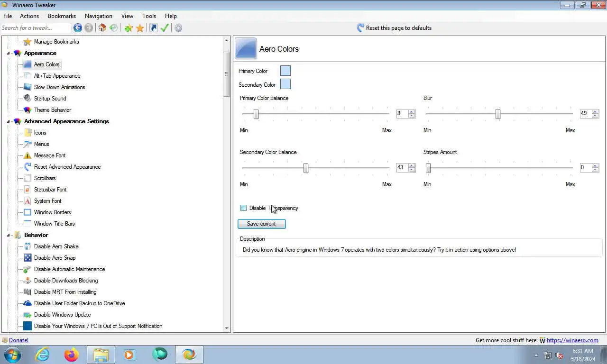Image resolution: width=607 pixels, height=364 pixels.
Task: Open Disable Windows Update entry
Action: click(62, 315)
